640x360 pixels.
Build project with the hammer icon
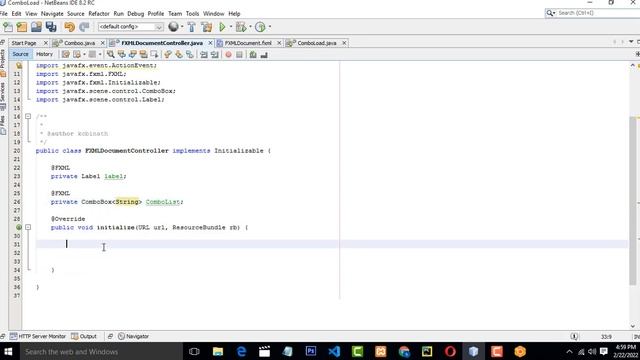pyautogui.click(x=191, y=27)
